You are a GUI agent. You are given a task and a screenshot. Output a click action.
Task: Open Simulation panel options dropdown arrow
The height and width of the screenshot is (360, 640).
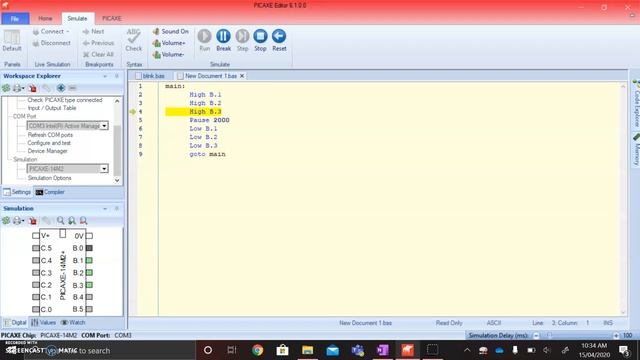(105, 209)
